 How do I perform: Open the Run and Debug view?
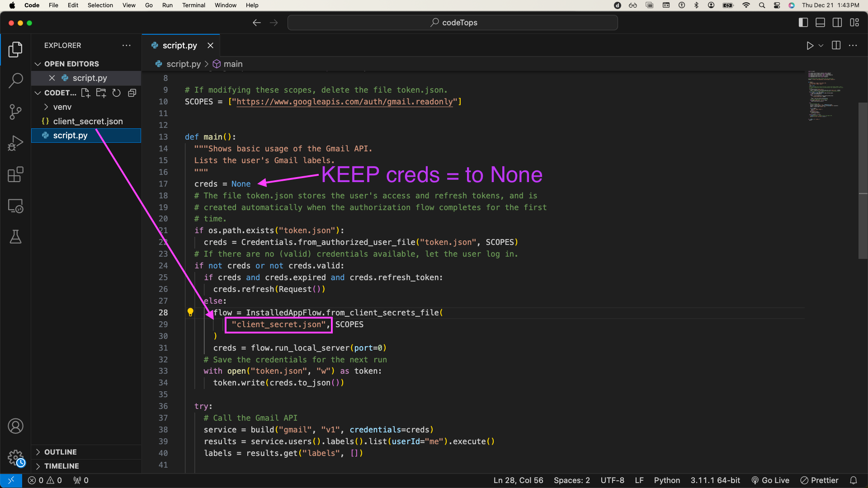(x=15, y=143)
